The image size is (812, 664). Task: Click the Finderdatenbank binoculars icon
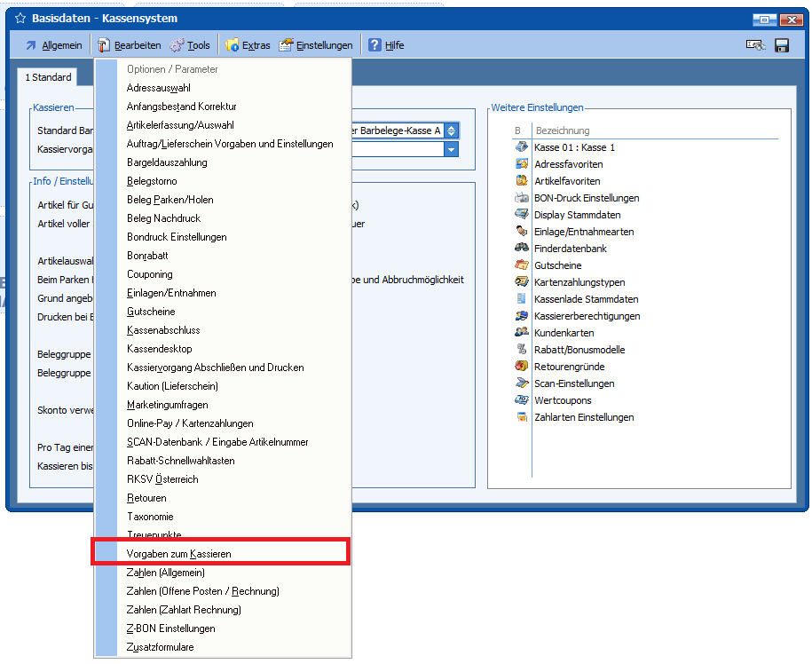pyautogui.click(x=522, y=249)
